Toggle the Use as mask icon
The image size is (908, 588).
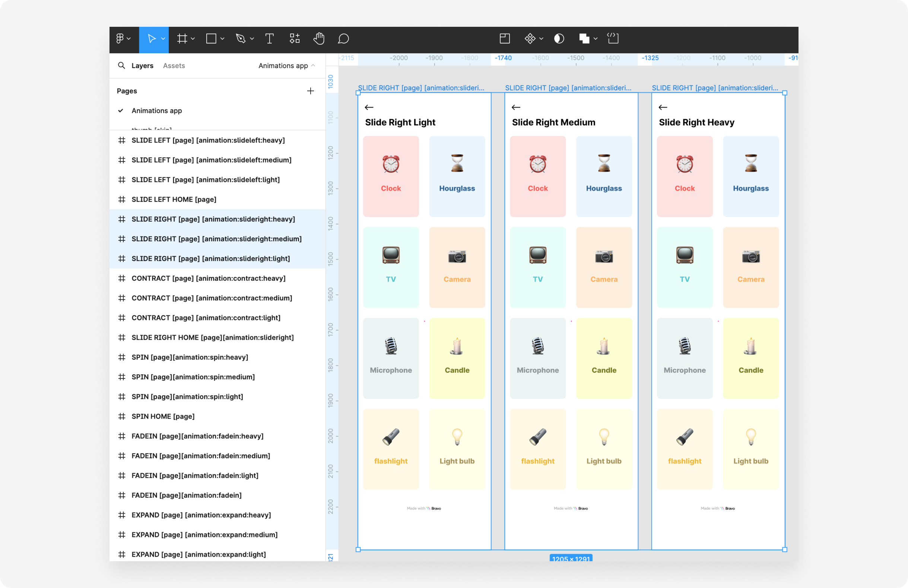tap(559, 38)
